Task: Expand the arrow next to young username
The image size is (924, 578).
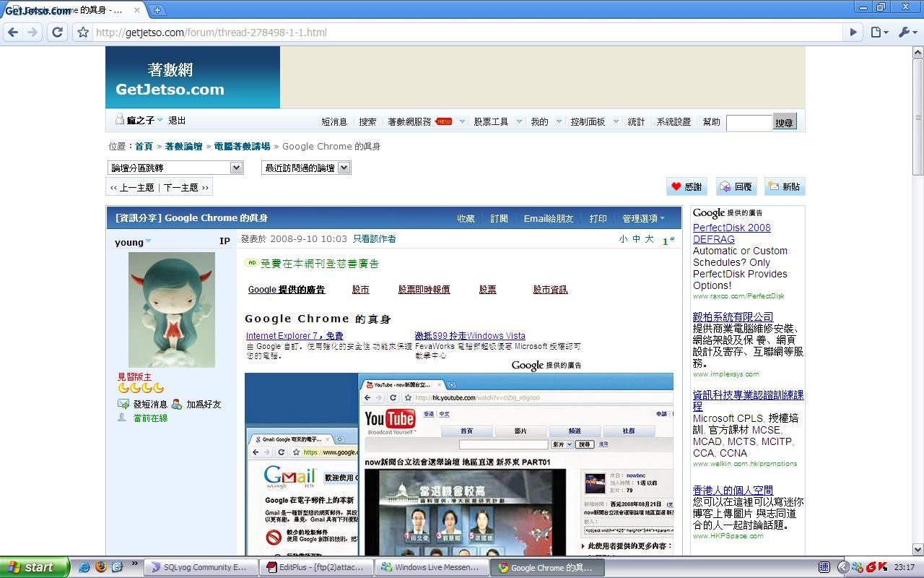Action: [x=149, y=241]
